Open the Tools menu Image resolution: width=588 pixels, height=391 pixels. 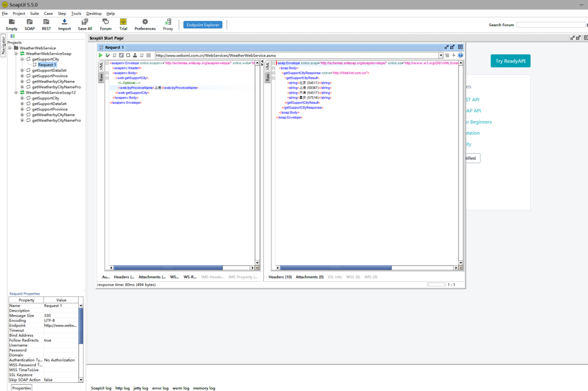pos(76,13)
